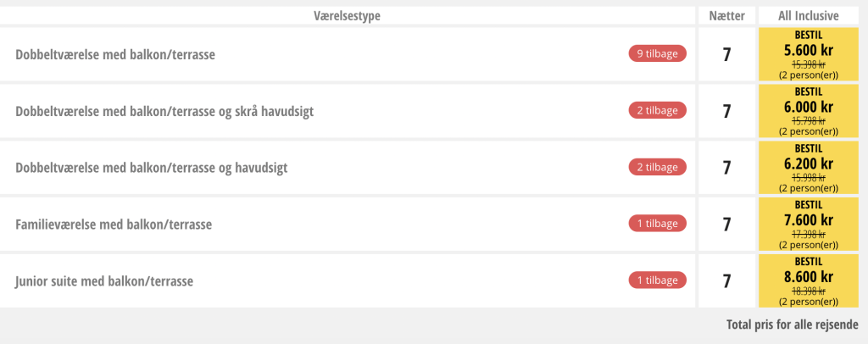Click "Total pris for alle rejsende" text
The width and height of the screenshot is (868, 344).
click(x=792, y=325)
